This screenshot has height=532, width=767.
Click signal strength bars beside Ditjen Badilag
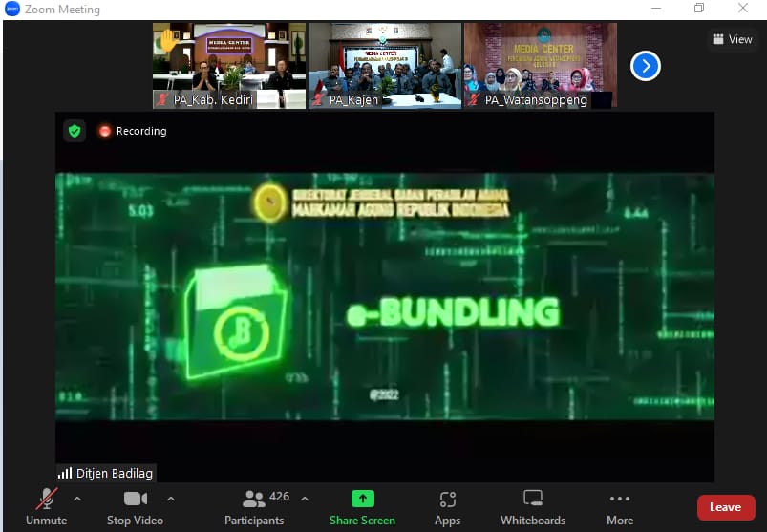coord(65,474)
